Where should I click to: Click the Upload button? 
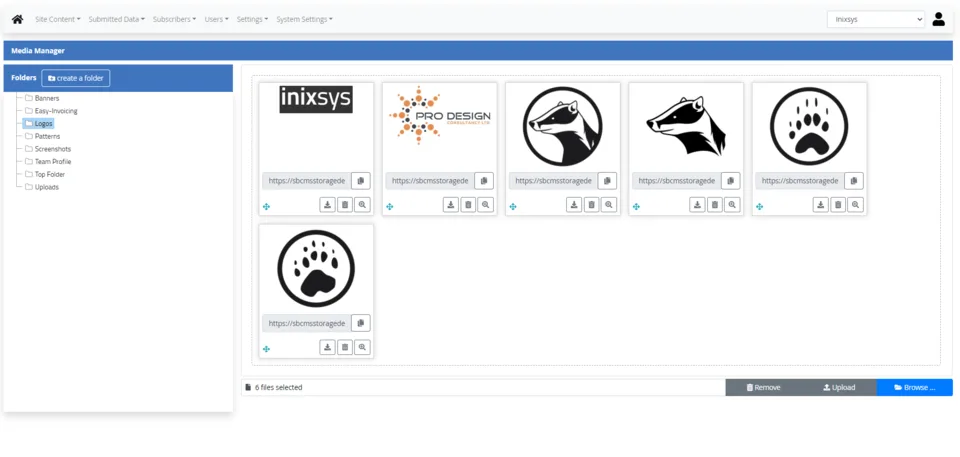point(839,387)
